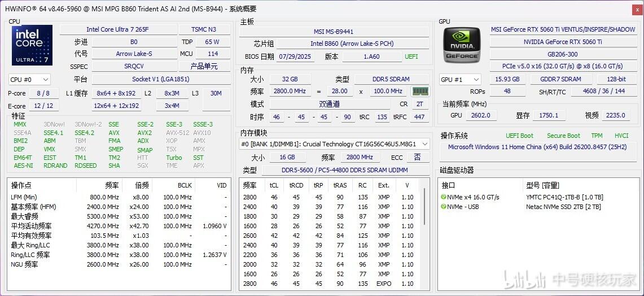The image size is (644, 296).
Task: Click the EXPO memory timing row
Action: point(330,283)
